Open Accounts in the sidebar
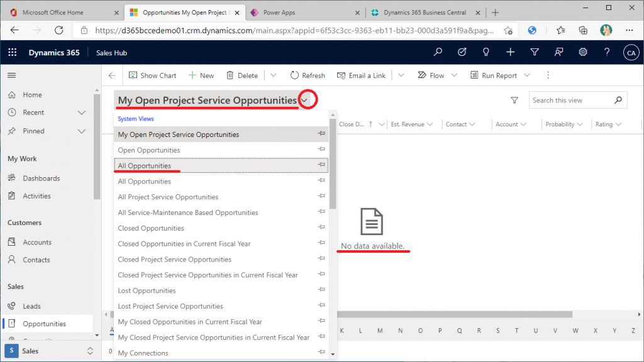 37,242
